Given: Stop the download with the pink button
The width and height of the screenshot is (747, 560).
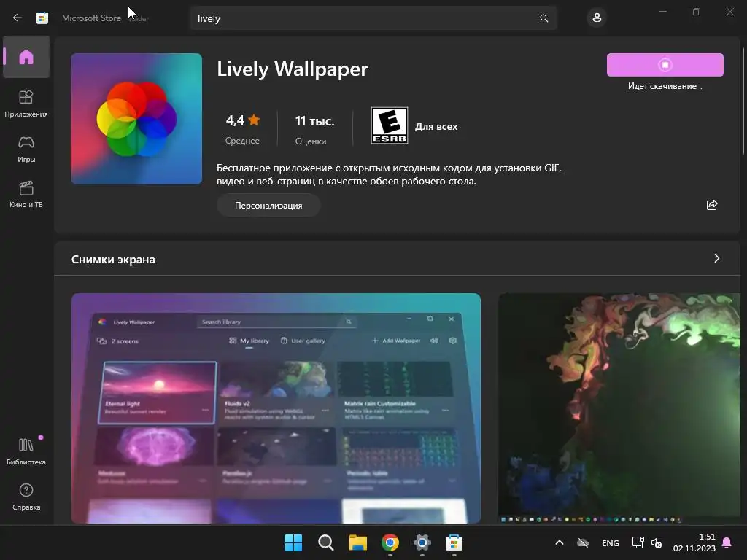Looking at the screenshot, I should (665, 65).
